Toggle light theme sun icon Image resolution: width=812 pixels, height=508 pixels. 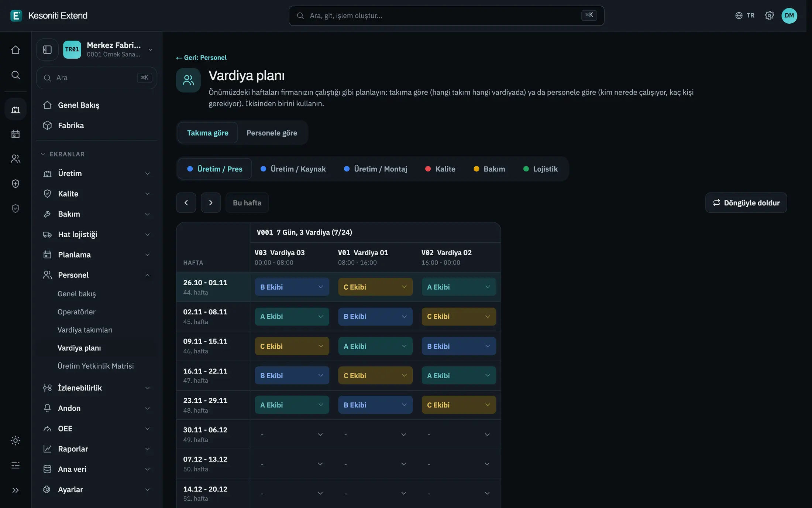[x=16, y=440]
